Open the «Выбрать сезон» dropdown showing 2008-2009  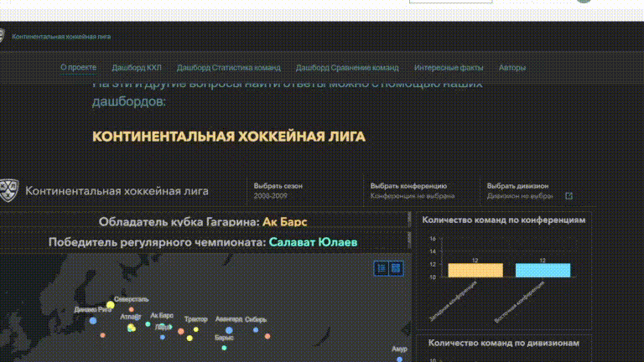tap(304, 191)
